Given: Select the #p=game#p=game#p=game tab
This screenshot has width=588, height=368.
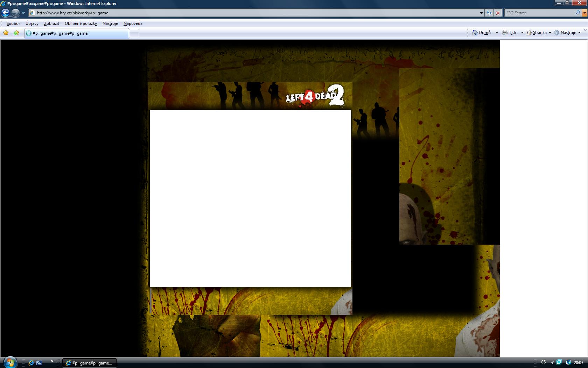Looking at the screenshot, I should point(77,33).
